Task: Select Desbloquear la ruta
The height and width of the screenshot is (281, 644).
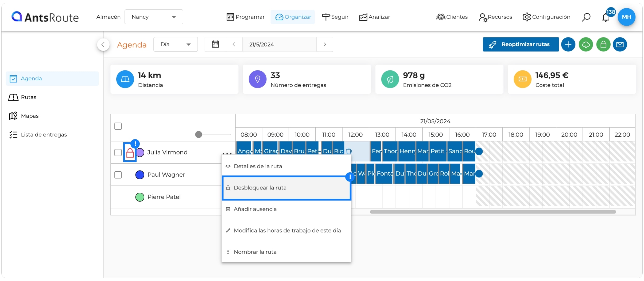Action: 286,188
